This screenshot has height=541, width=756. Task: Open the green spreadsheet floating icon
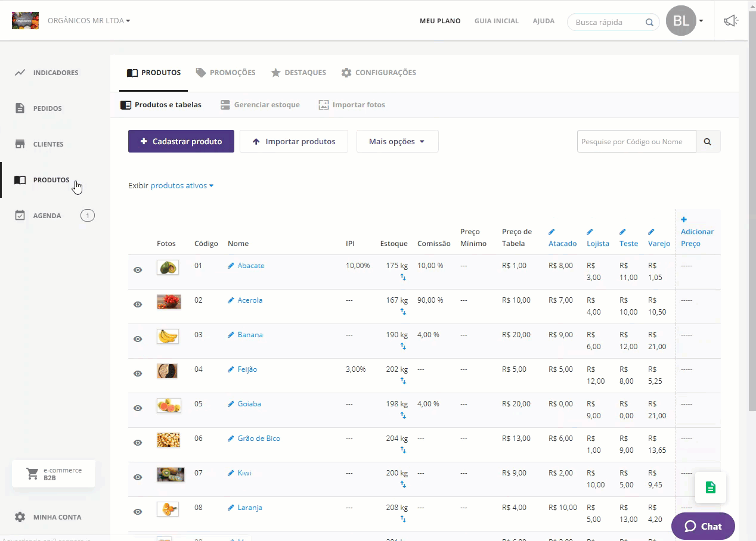click(710, 487)
